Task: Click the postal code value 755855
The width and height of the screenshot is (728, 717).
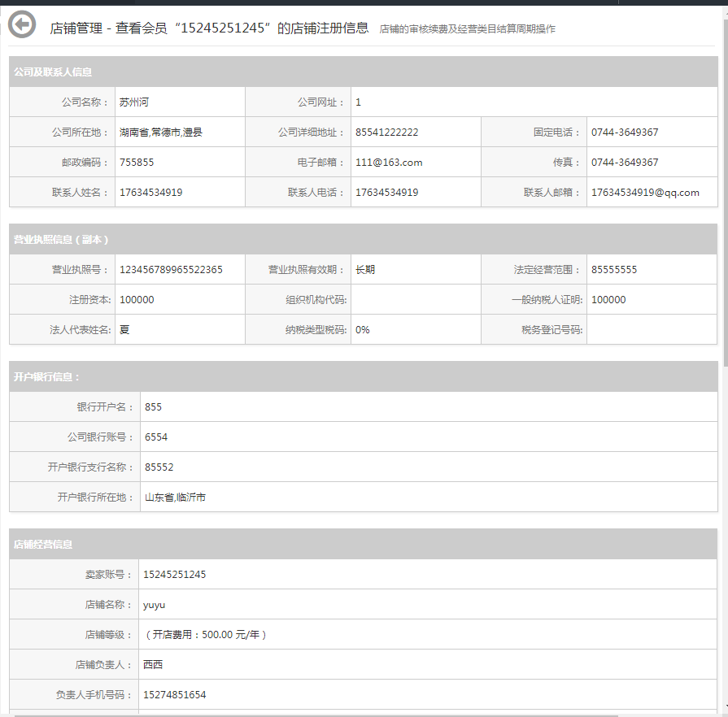Action: click(x=137, y=163)
